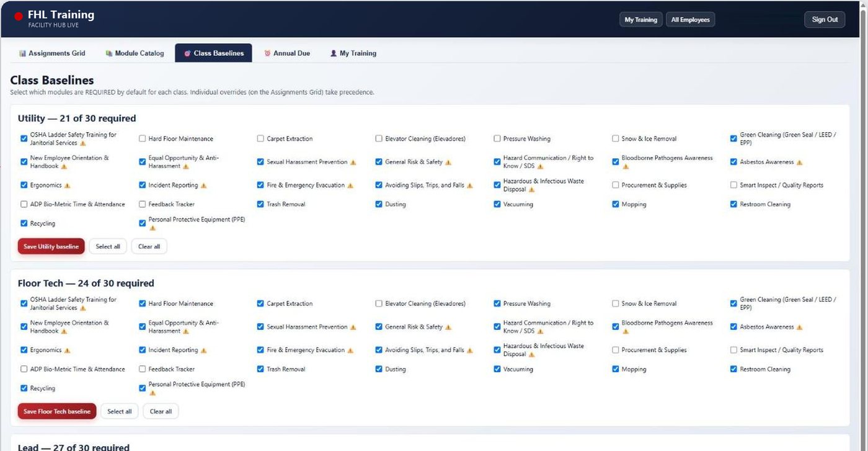
Task: Click warning icon by Floor Tech Incident Reporting
Action: [x=203, y=351]
